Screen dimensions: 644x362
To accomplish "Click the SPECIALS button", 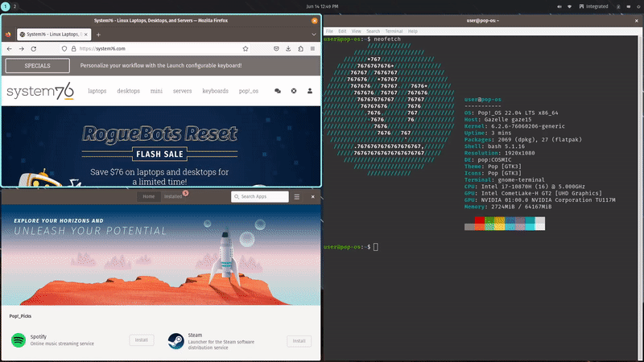I will coord(37,66).
